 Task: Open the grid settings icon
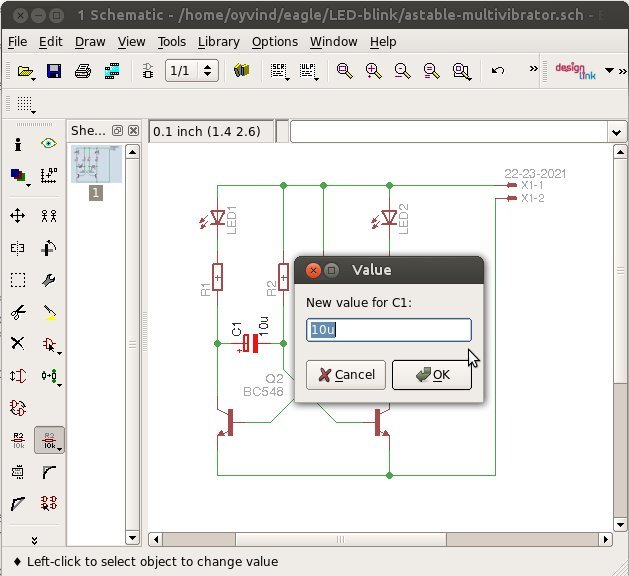click(25, 105)
